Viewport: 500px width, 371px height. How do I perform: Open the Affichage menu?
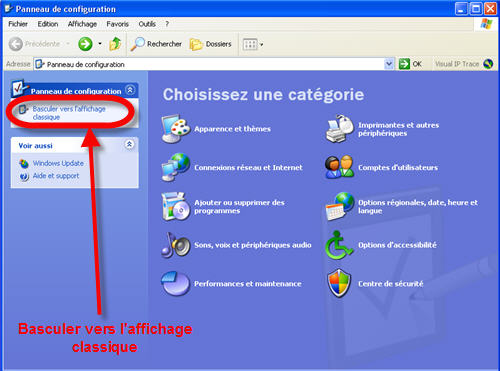pyautogui.click(x=82, y=24)
